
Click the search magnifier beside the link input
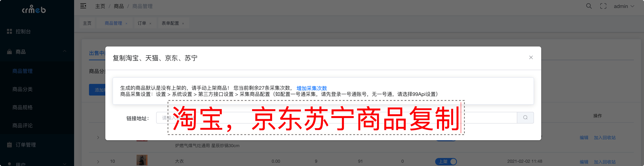525,118
